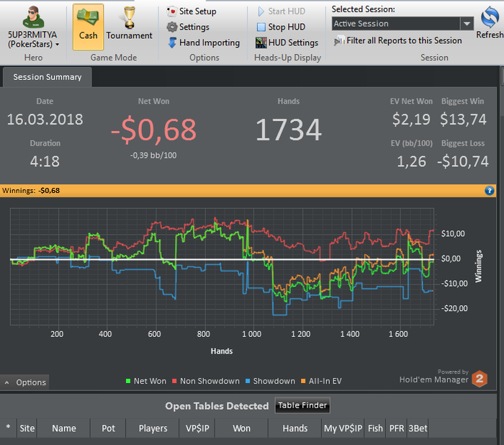
Task: Click the Biggest Loss -$10,74 value
Action: 463,161
